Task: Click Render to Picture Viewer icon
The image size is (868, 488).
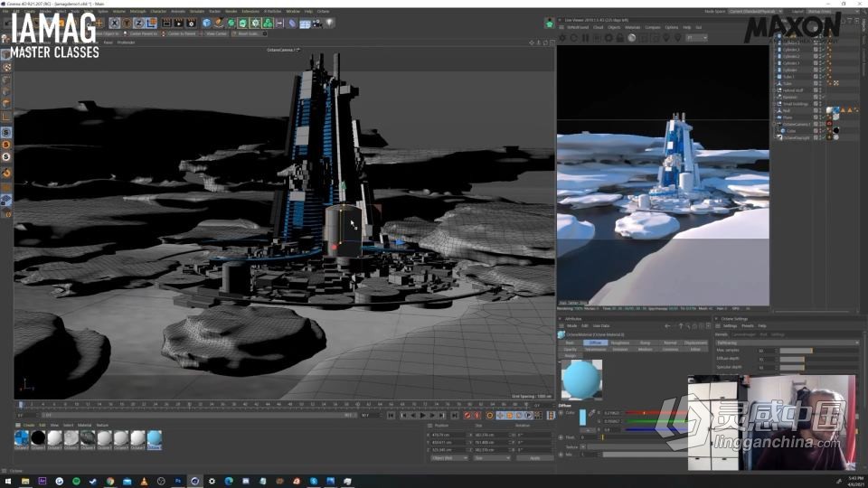Action: [179, 23]
